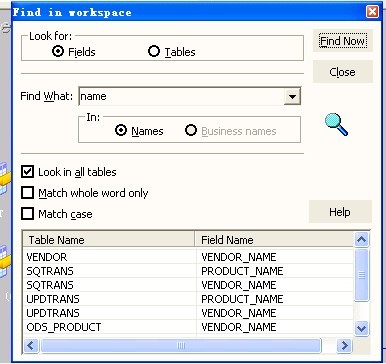Select UPDTRANS row with PRODUCT_NAME
The height and width of the screenshot is (364, 386).
click(188, 299)
